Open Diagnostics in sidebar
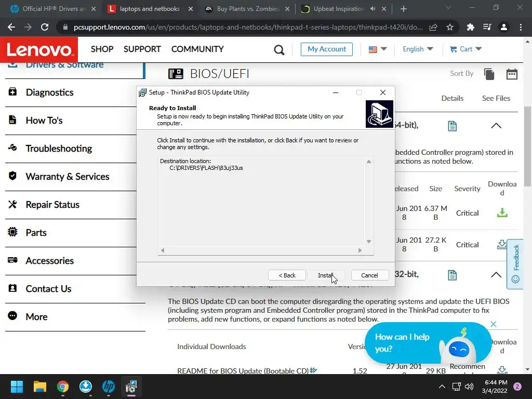532x399 pixels. [x=49, y=92]
